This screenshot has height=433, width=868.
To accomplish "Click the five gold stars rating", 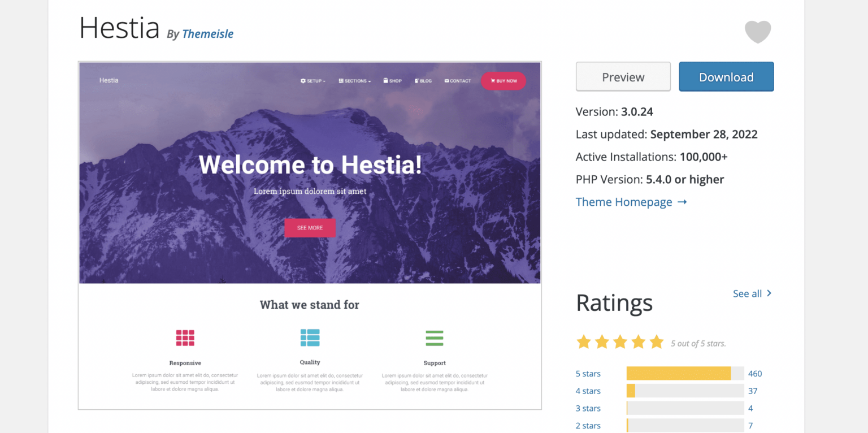I will 620,342.
